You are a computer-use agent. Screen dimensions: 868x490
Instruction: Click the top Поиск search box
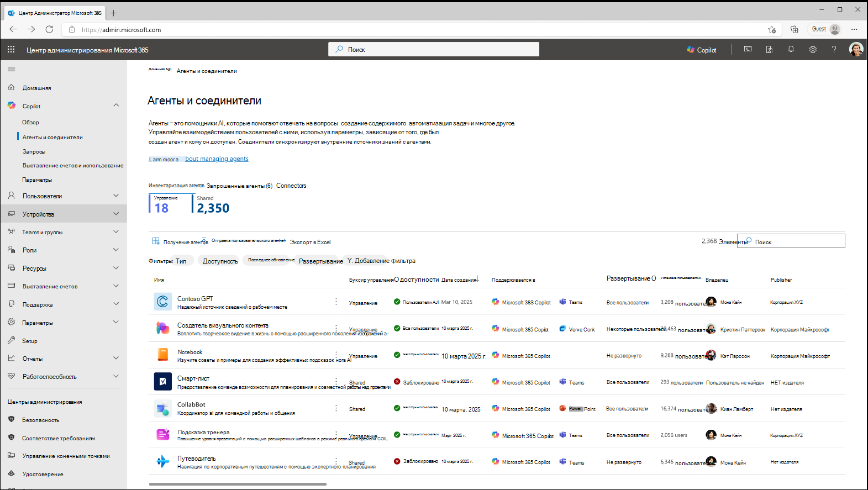434,49
